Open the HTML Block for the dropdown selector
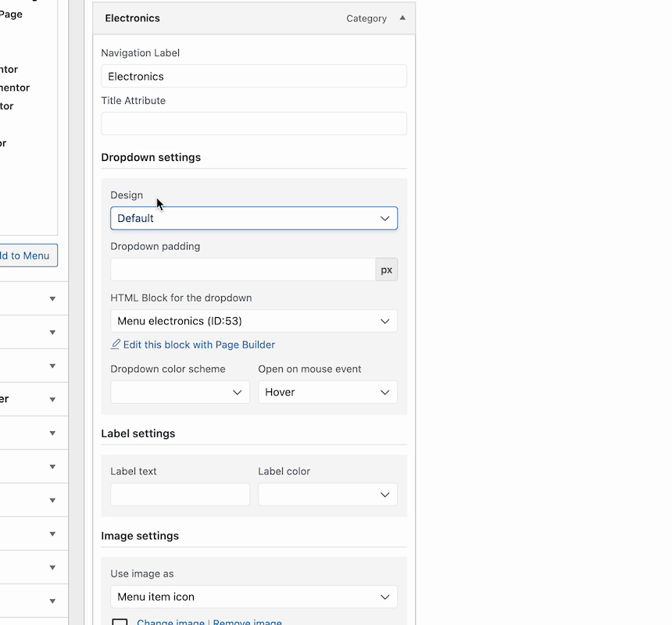 click(x=253, y=321)
